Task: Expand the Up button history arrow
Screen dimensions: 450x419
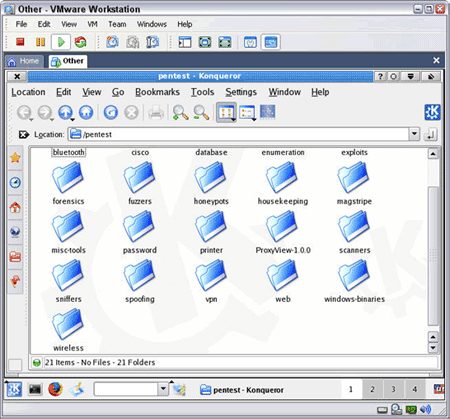Action: pos(72,119)
